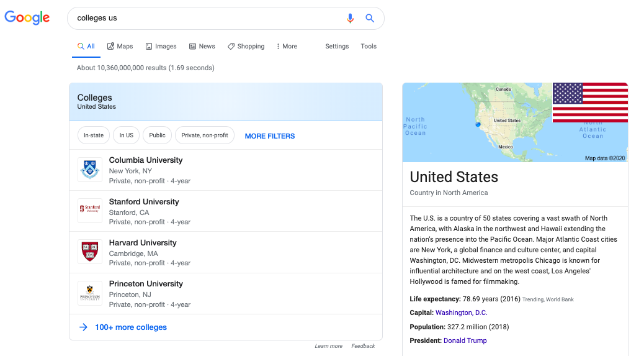The image size is (644, 356).
Task: Open the Tools menu item
Action: (369, 47)
